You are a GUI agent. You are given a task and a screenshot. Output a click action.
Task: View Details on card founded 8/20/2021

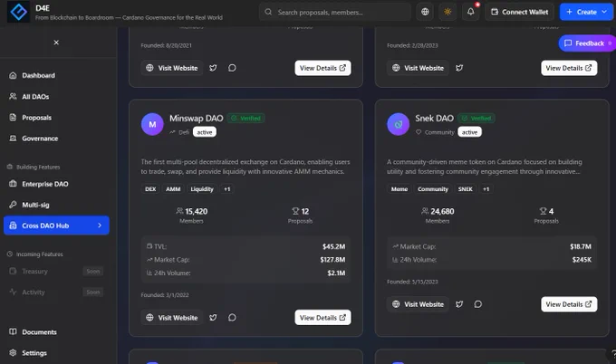pyautogui.click(x=322, y=68)
